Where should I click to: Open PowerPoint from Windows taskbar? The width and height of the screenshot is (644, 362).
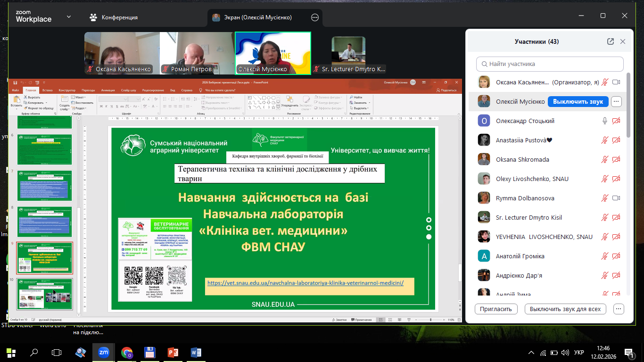pos(173,352)
